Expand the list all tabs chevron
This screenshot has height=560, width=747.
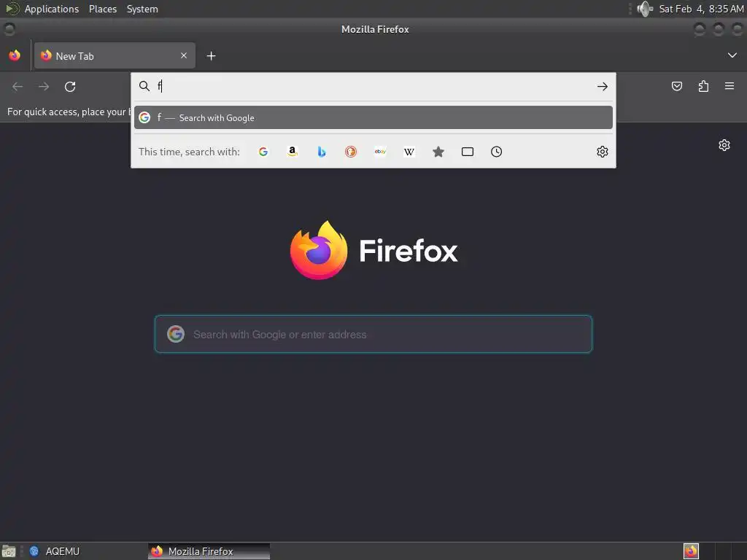[732, 55]
